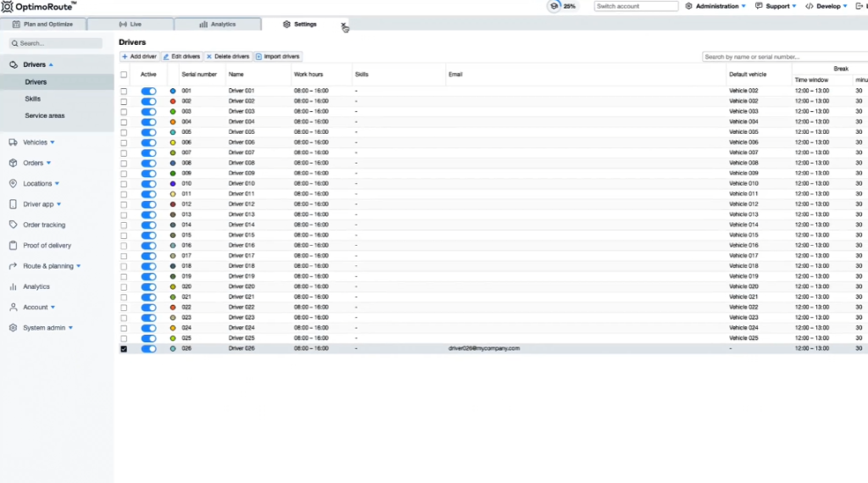Click the Add driver button
868x483 pixels.
point(139,57)
